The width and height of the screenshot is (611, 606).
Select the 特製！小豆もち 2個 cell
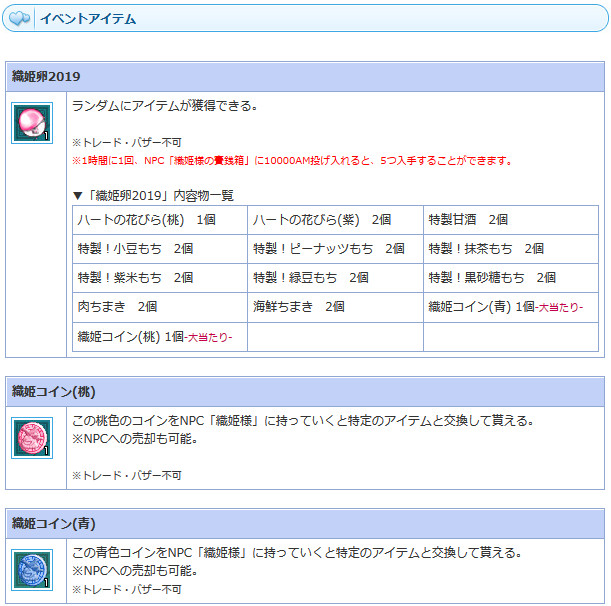coord(160,249)
